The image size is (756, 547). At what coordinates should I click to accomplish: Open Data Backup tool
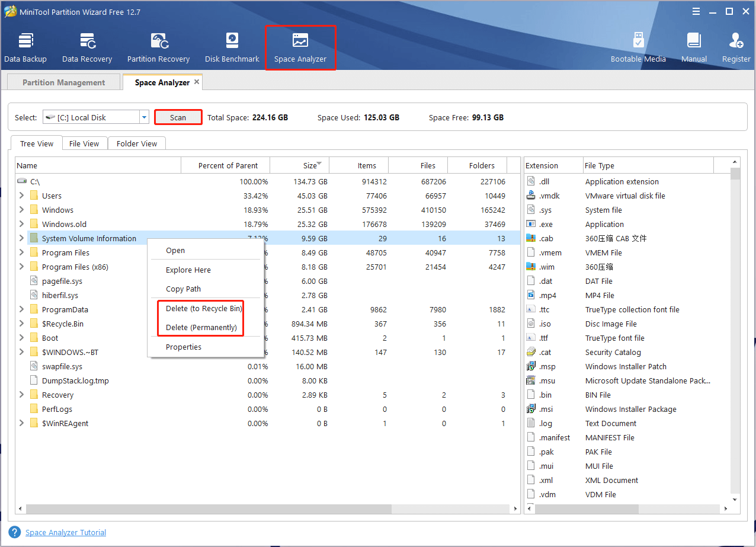click(25, 47)
